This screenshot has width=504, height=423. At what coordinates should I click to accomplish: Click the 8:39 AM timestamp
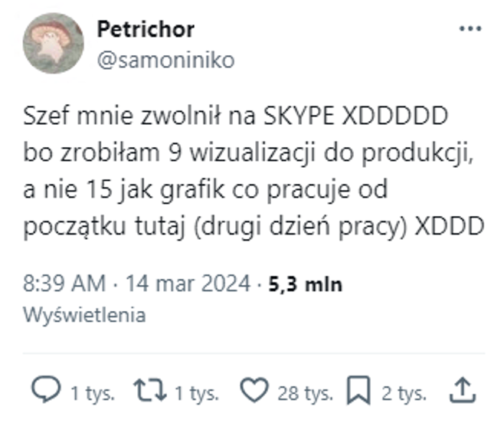click(x=64, y=284)
